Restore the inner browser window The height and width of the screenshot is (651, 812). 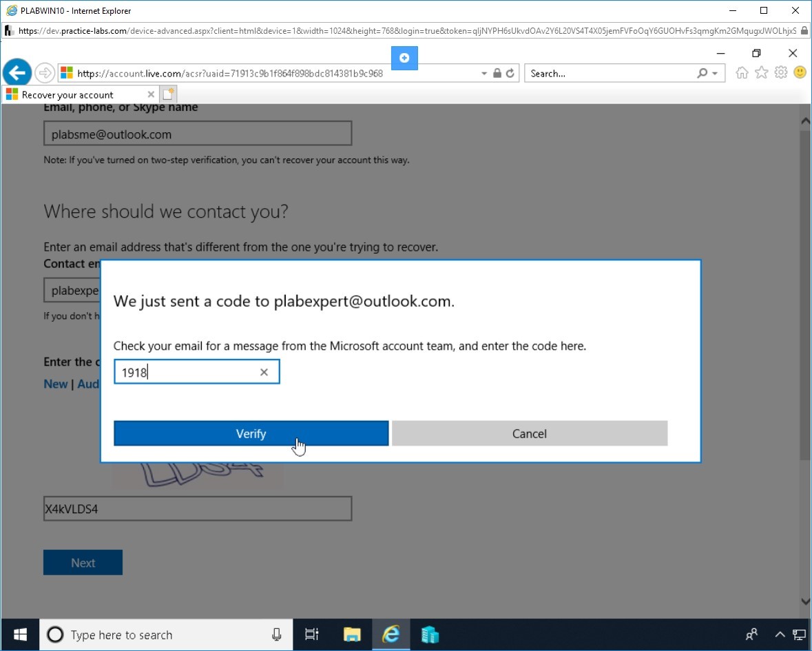tap(757, 53)
